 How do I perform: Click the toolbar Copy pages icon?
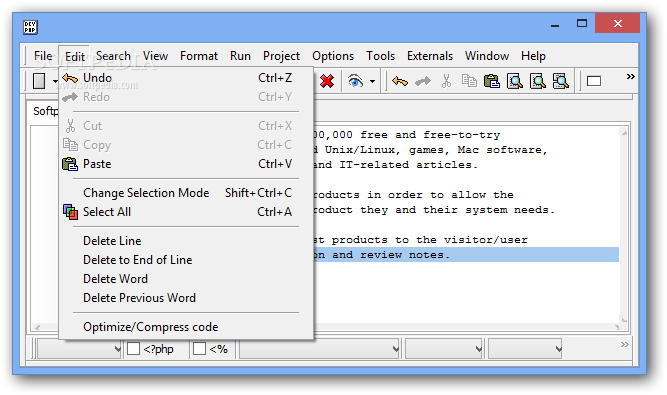pos(469,81)
